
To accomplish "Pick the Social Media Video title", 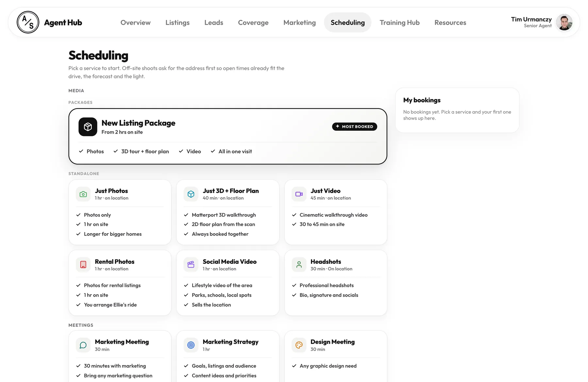I will coord(230,262).
